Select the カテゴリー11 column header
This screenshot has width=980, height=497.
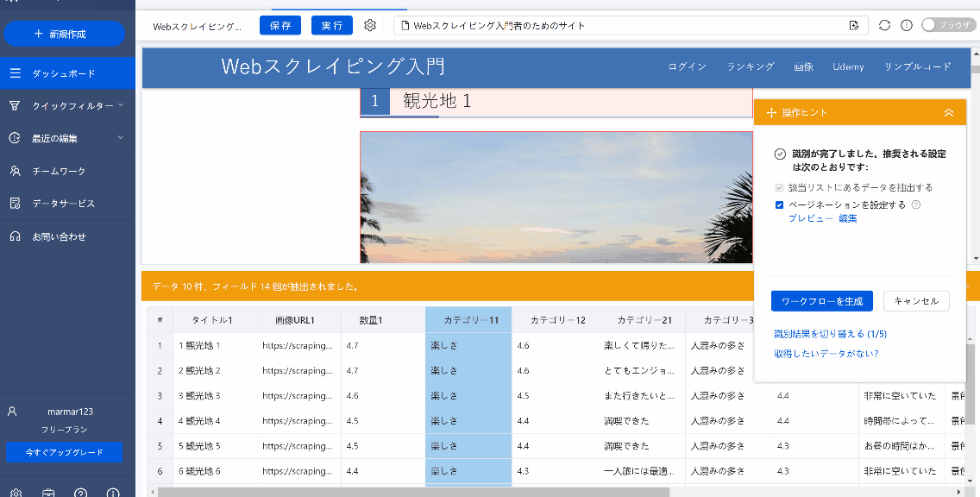tap(471, 320)
